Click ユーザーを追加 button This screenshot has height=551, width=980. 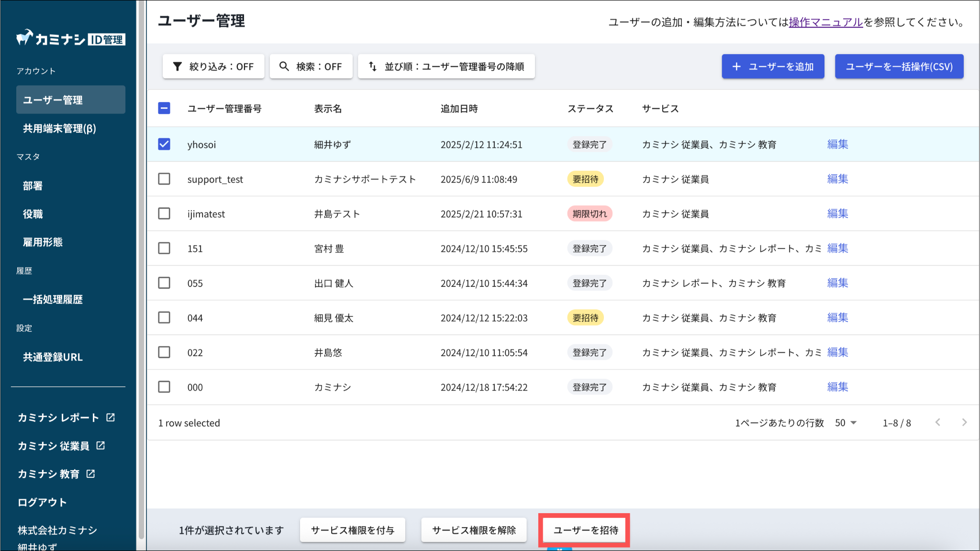pyautogui.click(x=773, y=67)
